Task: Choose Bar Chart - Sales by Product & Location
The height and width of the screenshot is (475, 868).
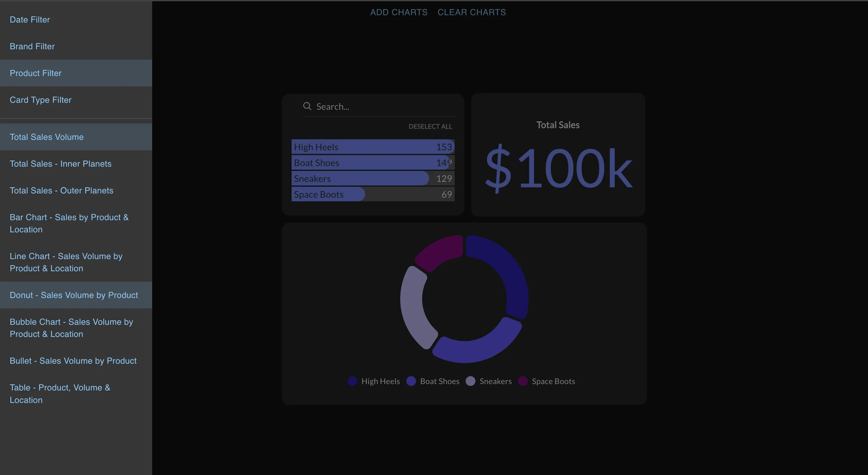Action: 76,224
